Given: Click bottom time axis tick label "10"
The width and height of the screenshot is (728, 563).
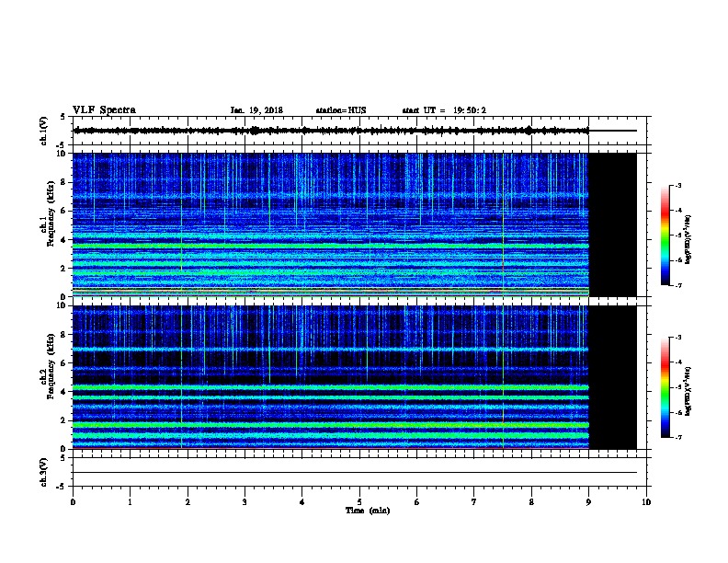Looking at the screenshot, I should [646, 501].
